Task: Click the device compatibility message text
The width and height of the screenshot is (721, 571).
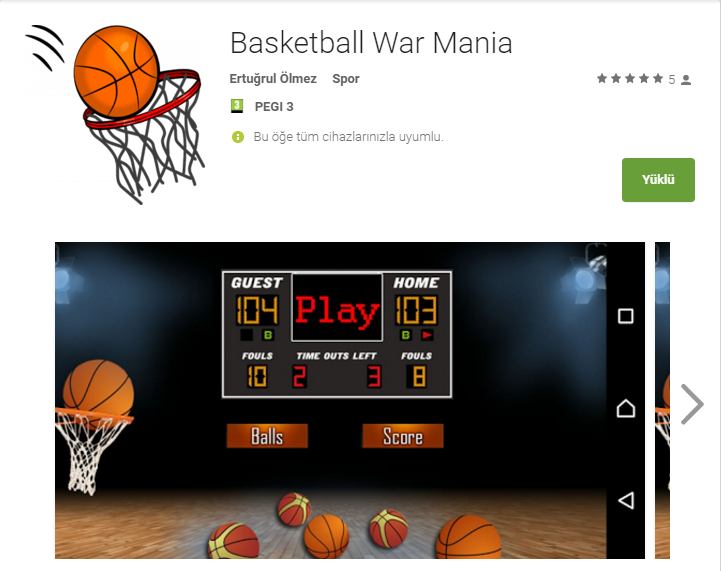Action: point(348,137)
